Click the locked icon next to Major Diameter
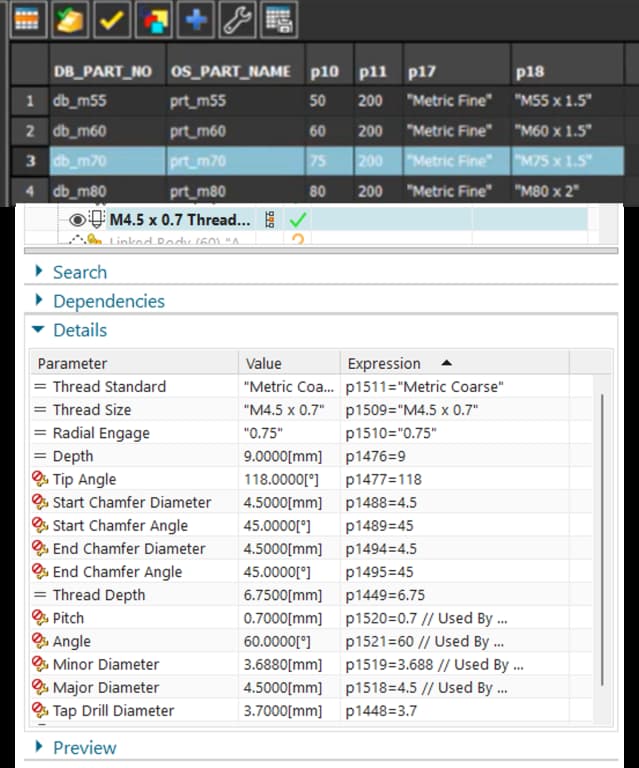This screenshot has width=639, height=768. (x=40, y=687)
